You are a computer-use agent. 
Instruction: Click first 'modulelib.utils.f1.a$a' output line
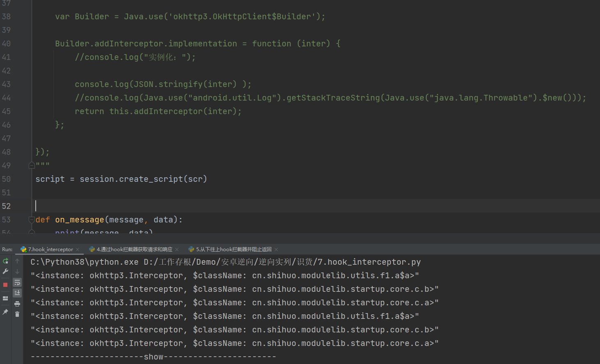click(x=225, y=275)
